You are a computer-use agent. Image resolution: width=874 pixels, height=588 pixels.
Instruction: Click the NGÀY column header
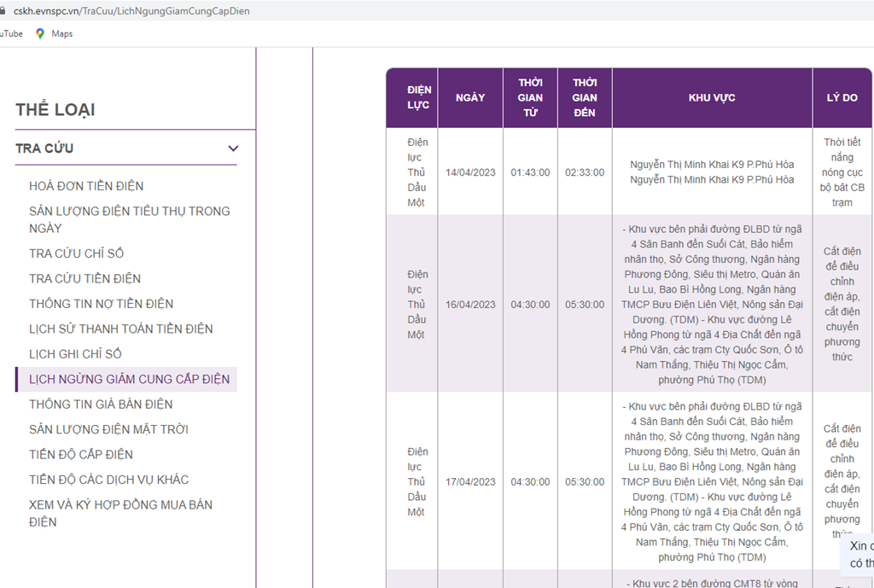point(470,97)
